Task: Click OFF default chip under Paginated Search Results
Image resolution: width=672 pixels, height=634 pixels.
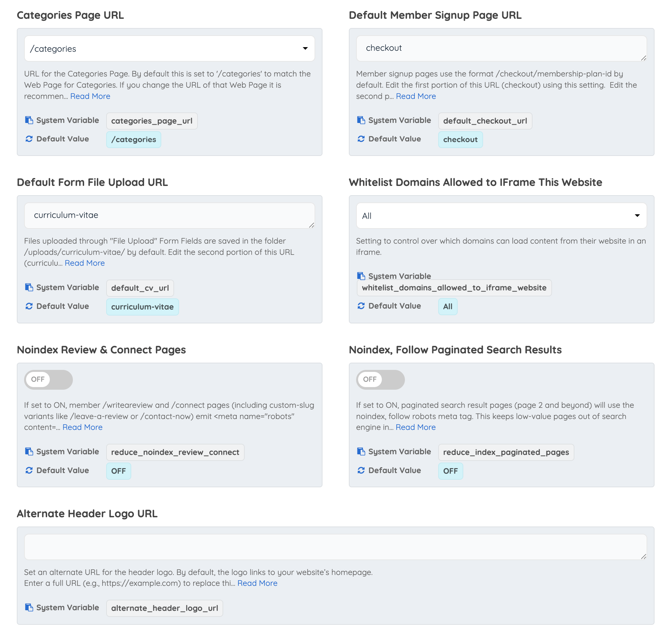Action: pos(450,471)
